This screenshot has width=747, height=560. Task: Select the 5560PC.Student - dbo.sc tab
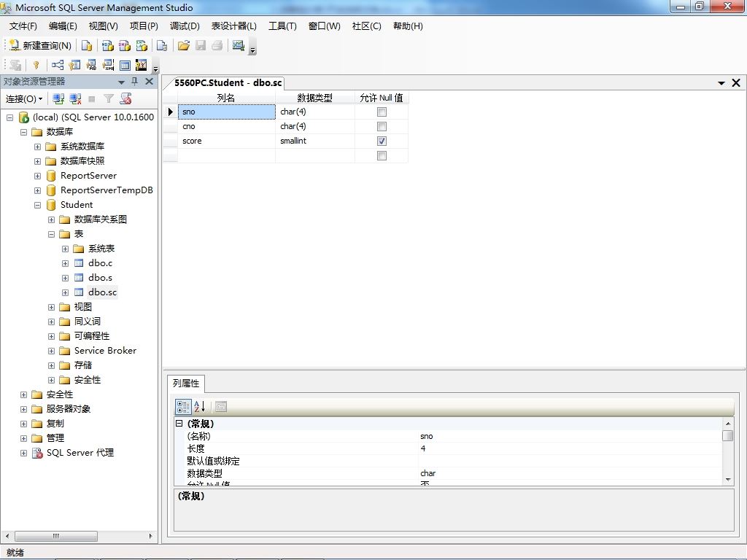pos(228,83)
